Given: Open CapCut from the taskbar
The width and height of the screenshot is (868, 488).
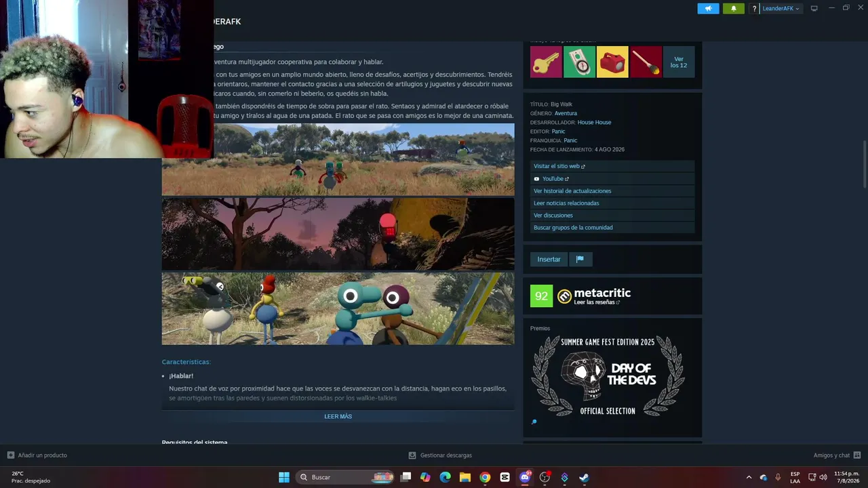Looking at the screenshot, I should click(505, 477).
